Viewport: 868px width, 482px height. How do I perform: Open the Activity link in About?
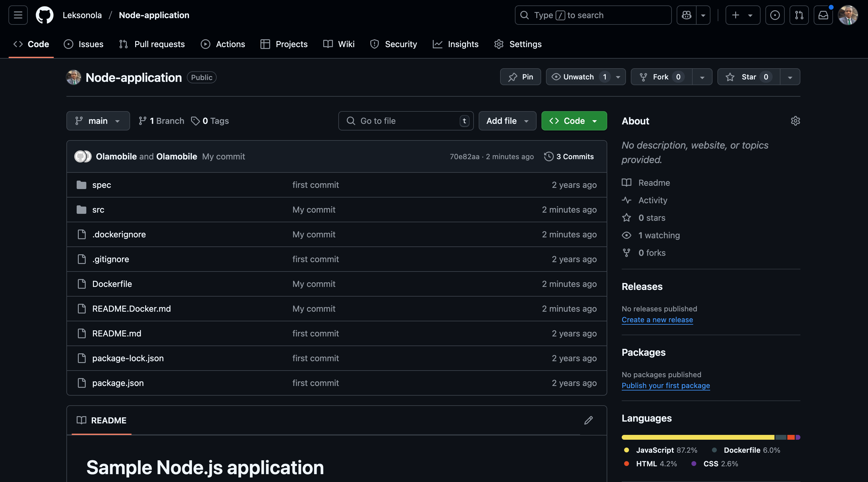tap(645, 200)
